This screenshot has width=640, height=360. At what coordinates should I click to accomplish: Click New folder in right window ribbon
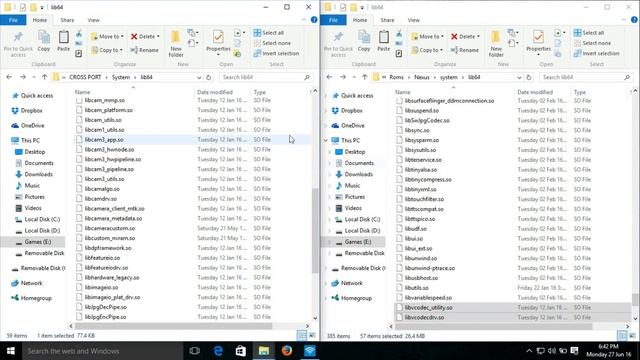pyautogui.click(x=496, y=43)
